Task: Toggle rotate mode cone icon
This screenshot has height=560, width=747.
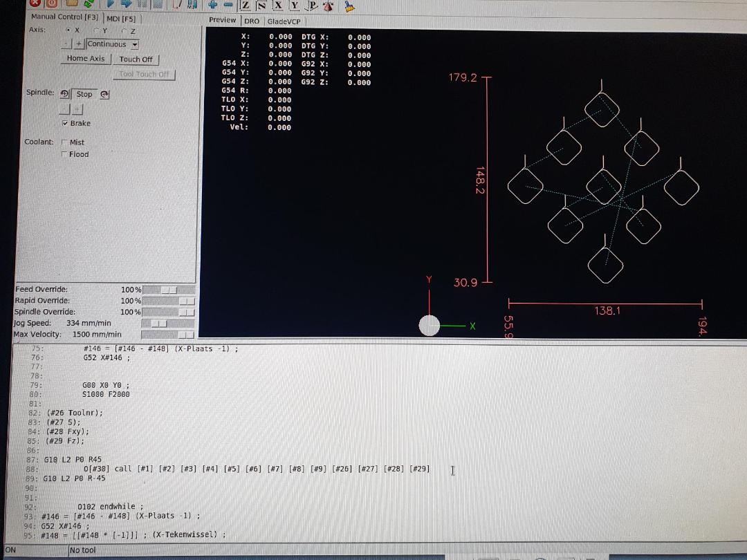Action: tap(328, 6)
